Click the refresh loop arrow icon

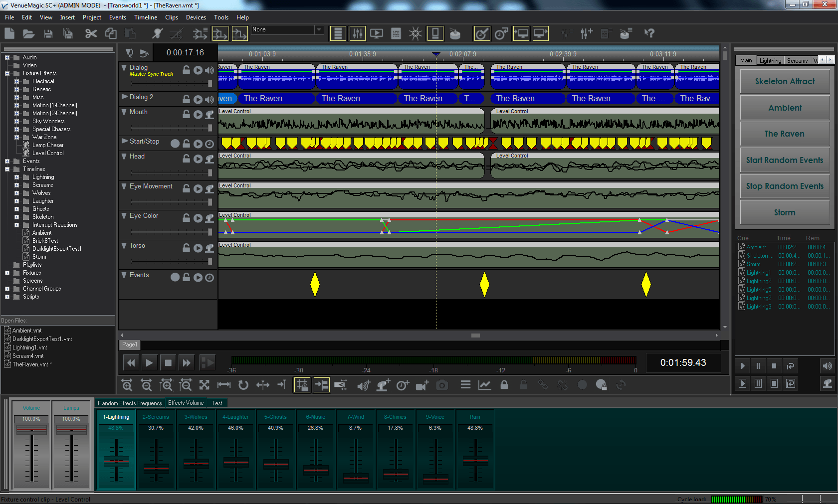(x=243, y=385)
